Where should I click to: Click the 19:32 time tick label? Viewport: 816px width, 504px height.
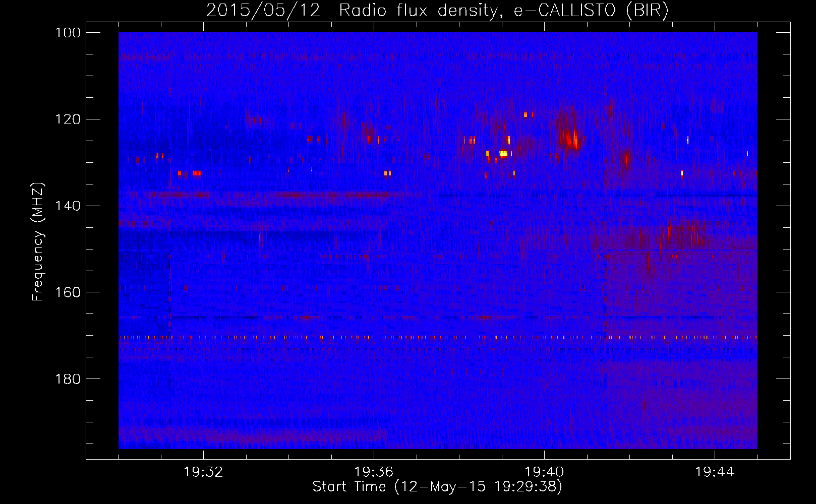click(203, 472)
